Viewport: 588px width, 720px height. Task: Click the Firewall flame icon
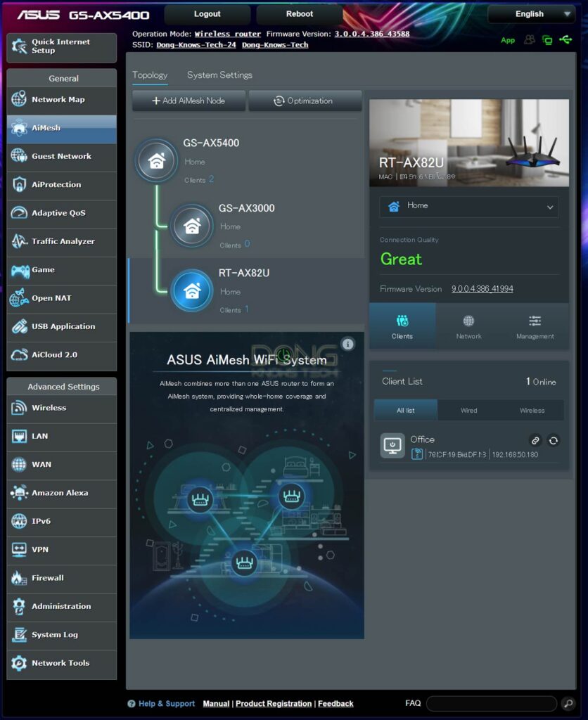click(19, 578)
